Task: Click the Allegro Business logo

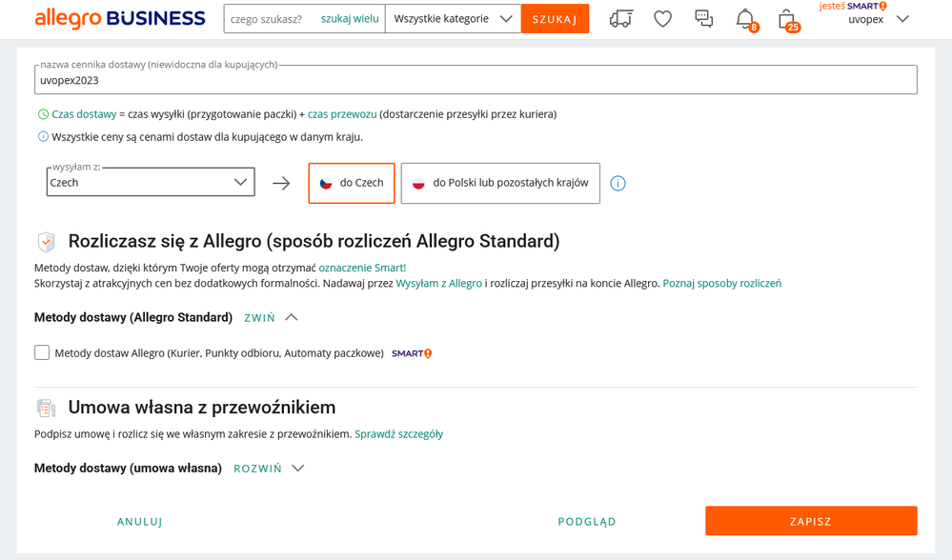Action: pos(120,18)
